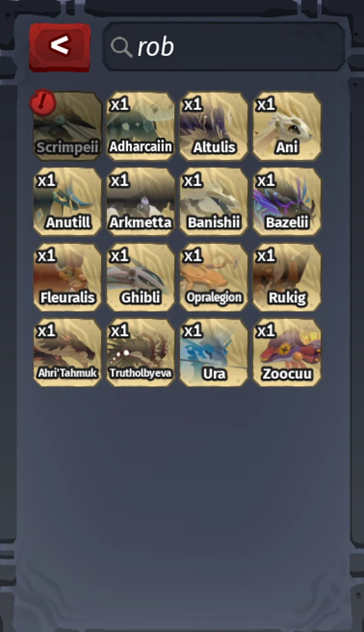
Task: Select the Adharcaiin creature icon
Action: click(x=141, y=126)
